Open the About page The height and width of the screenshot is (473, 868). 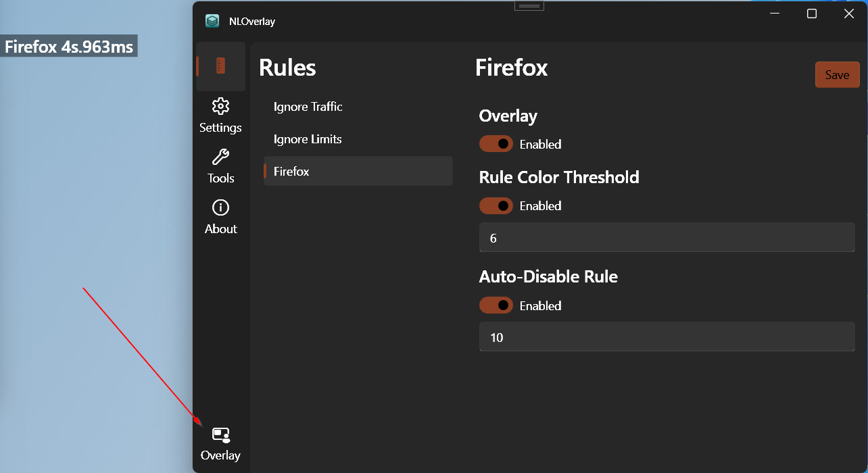coord(220,218)
